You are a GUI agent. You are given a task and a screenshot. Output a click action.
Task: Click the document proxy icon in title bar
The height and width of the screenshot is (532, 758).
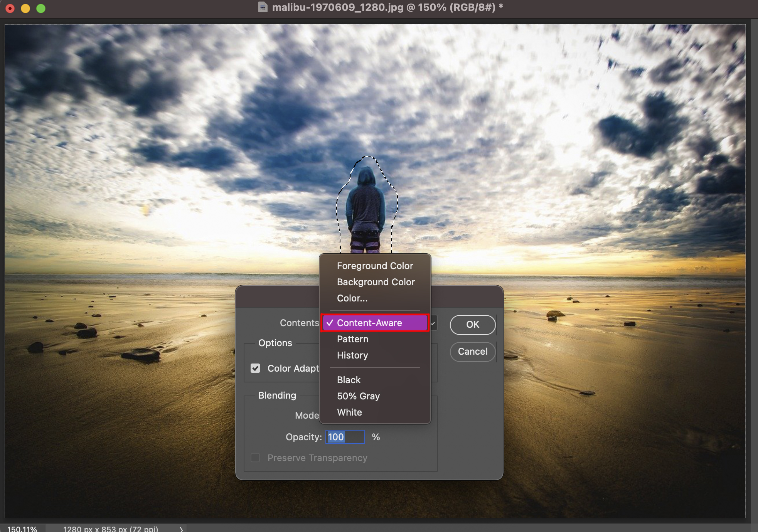tap(263, 7)
